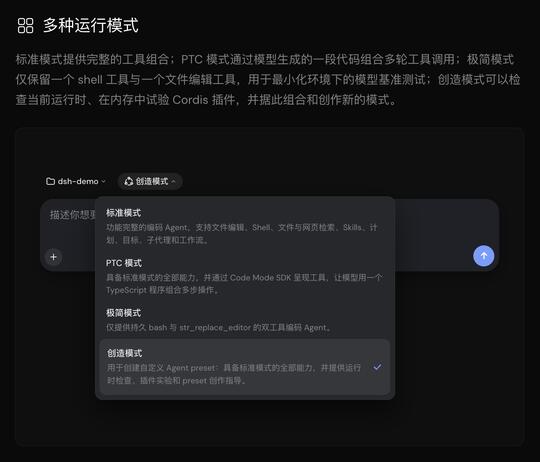This screenshot has width=540, height=462.
Task: Open the 创造模式 mode pill selector
Action: pos(150,181)
